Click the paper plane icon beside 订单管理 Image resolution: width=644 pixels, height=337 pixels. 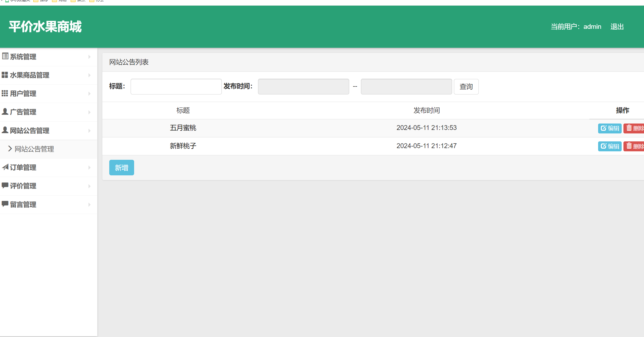5,167
